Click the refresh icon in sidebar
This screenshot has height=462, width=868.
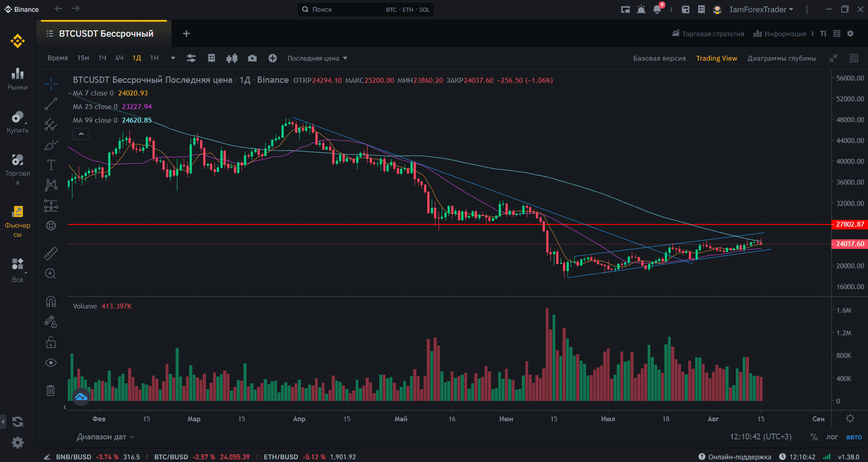(x=18, y=422)
